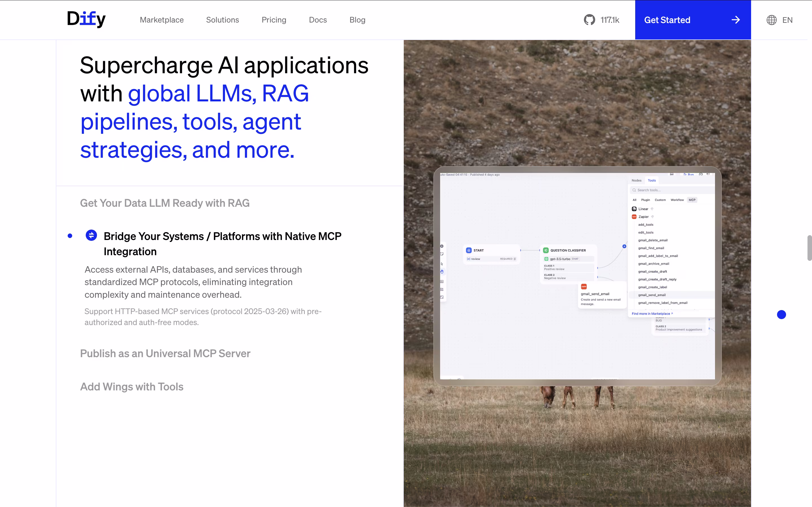Open the Pricing page from navbar
This screenshot has height=507, width=812.
coord(274,20)
